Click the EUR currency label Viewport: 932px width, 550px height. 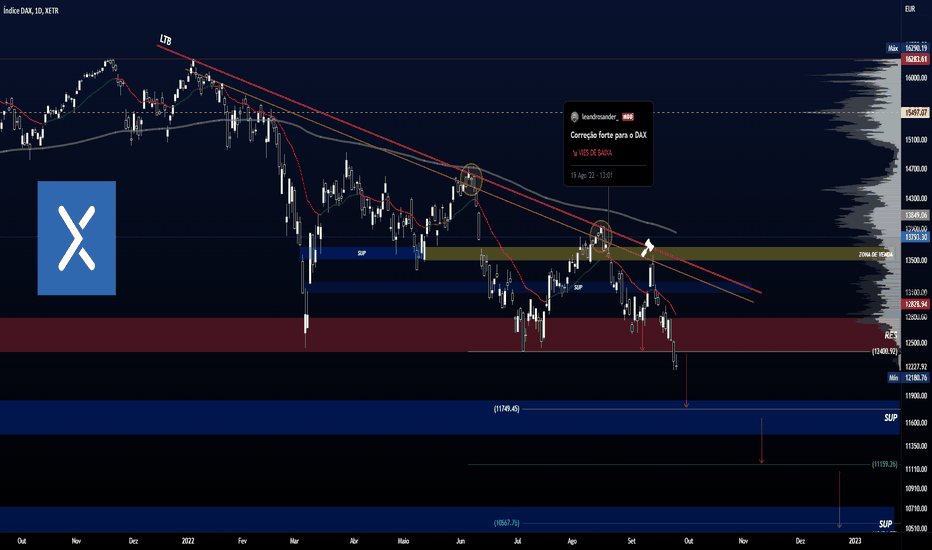tap(910, 9)
